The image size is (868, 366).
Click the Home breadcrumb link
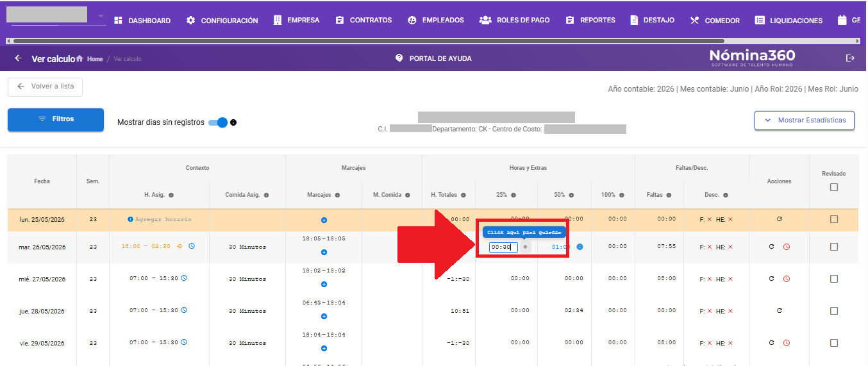90,59
